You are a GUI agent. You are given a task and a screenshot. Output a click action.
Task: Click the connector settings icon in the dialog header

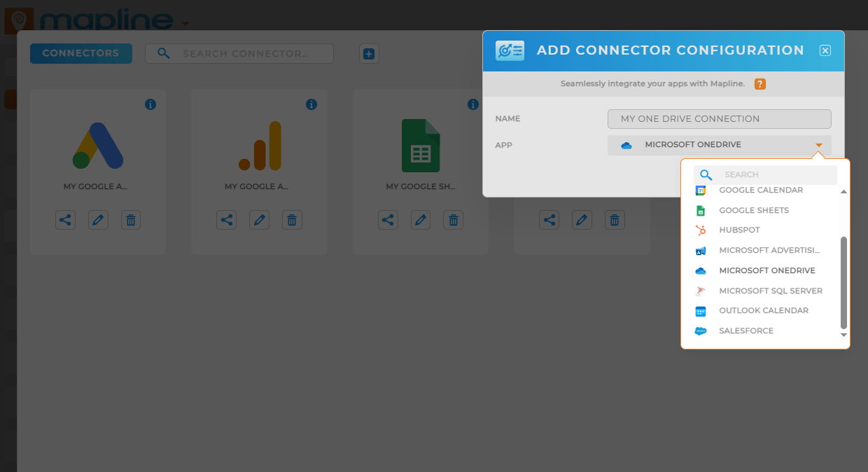(510, 50)
